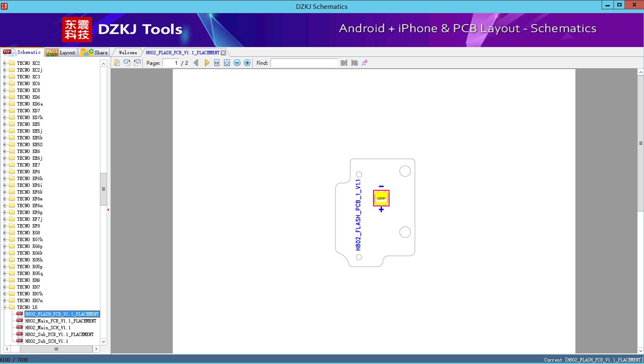Click the tree panel vertical scrollbar thumb

click(x=103, y=189)
